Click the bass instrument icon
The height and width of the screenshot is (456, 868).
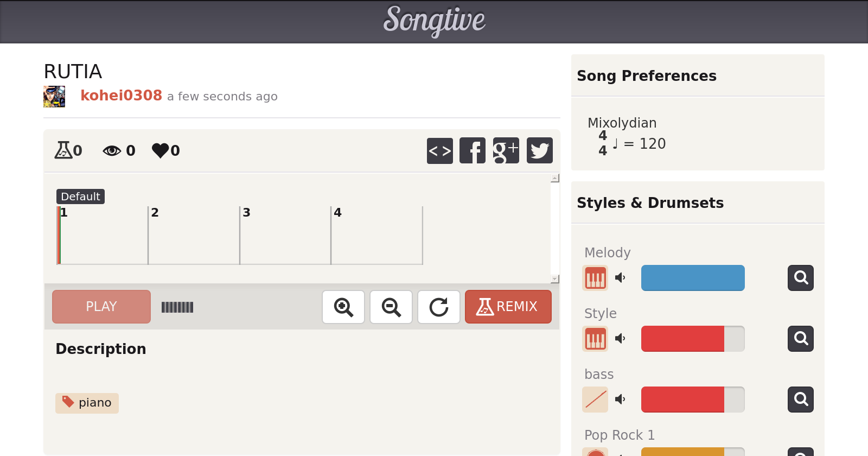(595, 400)
